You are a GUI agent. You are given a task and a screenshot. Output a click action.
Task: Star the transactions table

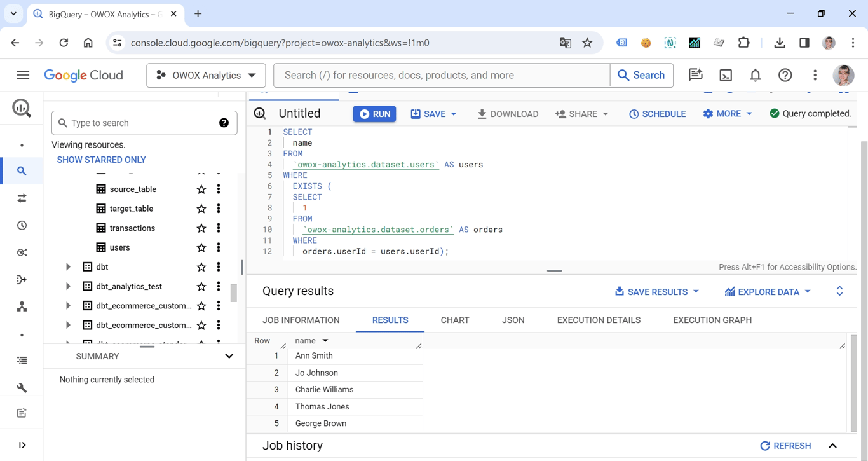coord(201,228)
